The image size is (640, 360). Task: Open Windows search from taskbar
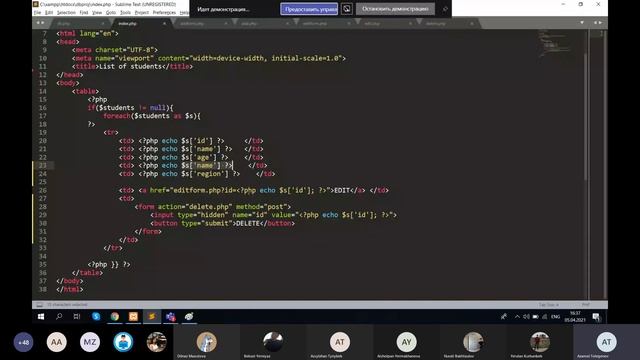click(59, 316)
